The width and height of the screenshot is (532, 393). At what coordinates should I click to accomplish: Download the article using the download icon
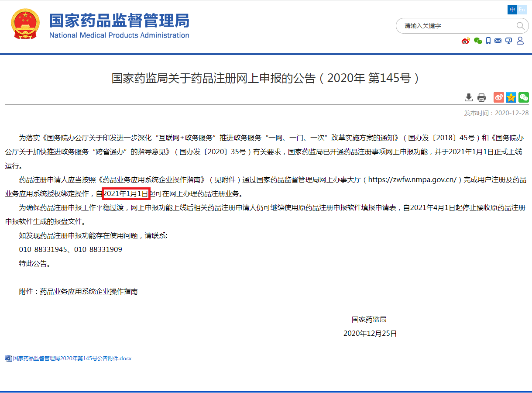(469, 97)
